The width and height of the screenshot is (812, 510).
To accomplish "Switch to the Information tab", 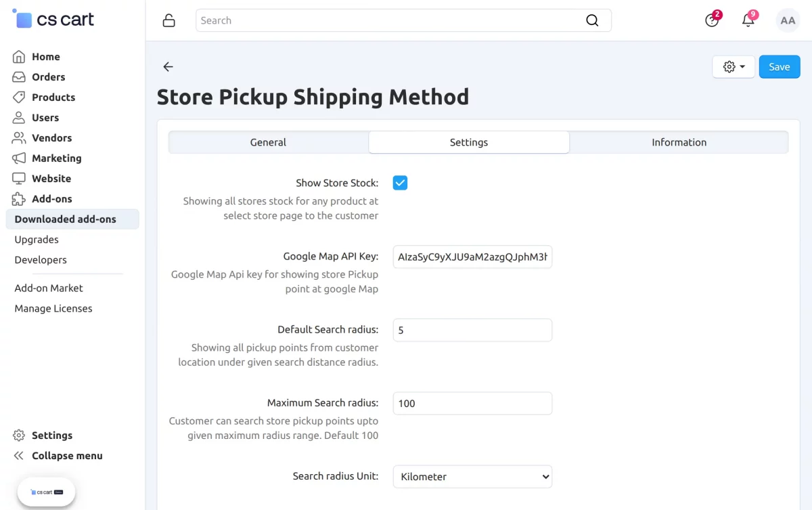I will click(x=679, y=142).
